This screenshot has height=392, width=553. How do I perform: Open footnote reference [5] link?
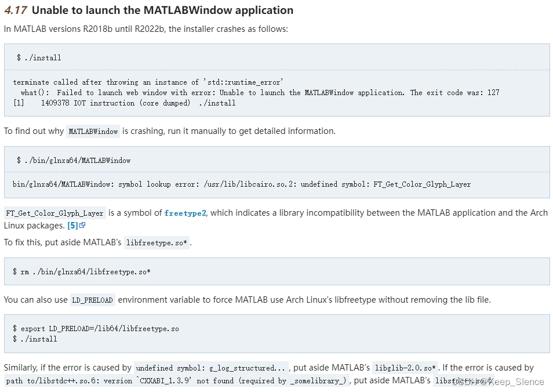click(72, 226)
